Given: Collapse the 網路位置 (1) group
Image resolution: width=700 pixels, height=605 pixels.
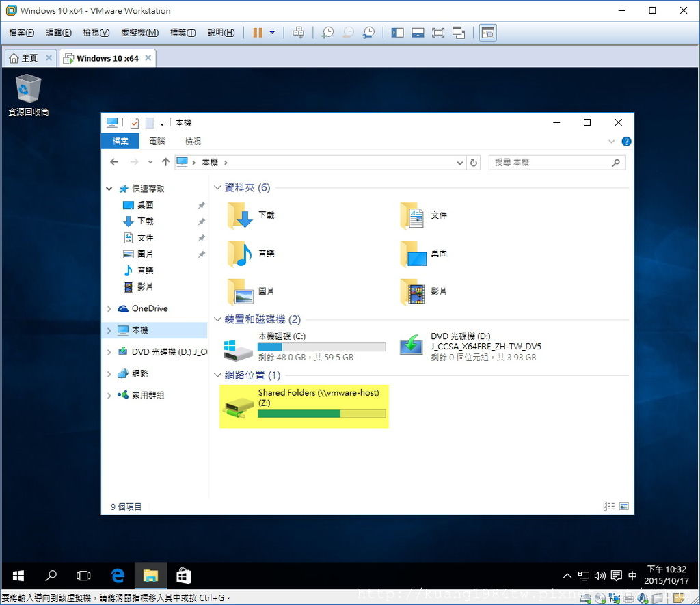Looking at the screenshot, I should [x=217, y=375].
